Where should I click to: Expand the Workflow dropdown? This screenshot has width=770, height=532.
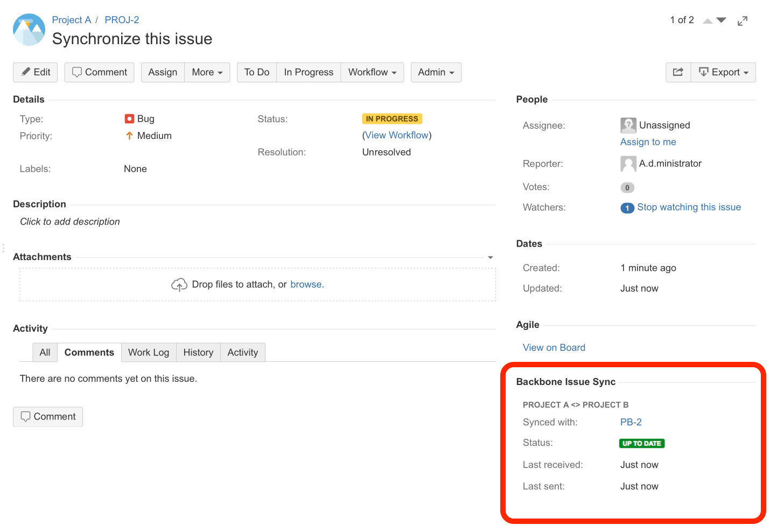372,72
